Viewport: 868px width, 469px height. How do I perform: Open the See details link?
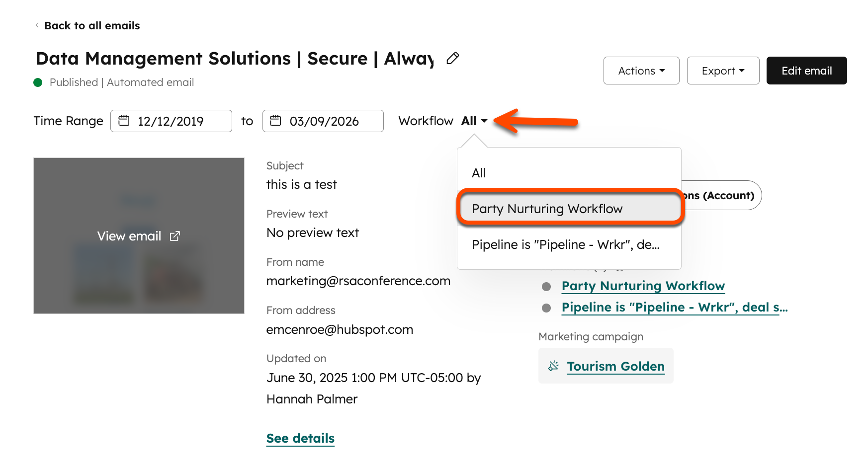point(300,438)
